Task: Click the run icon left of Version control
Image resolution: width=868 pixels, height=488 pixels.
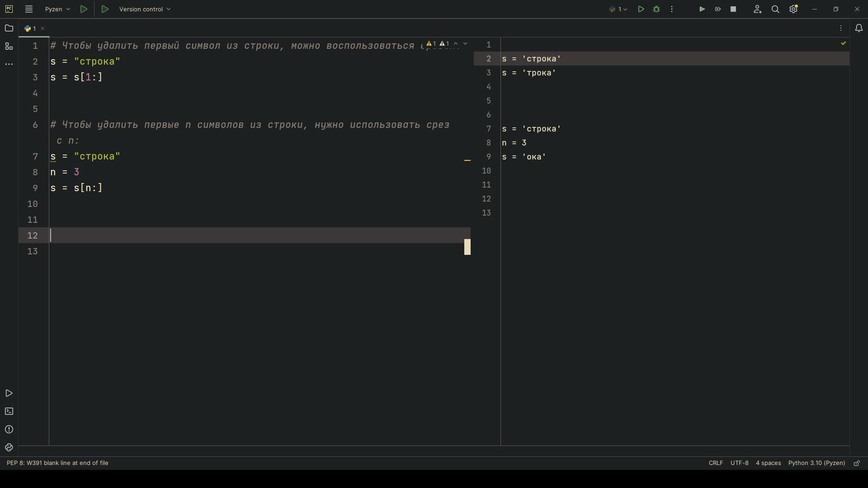Action: [105, 9]
